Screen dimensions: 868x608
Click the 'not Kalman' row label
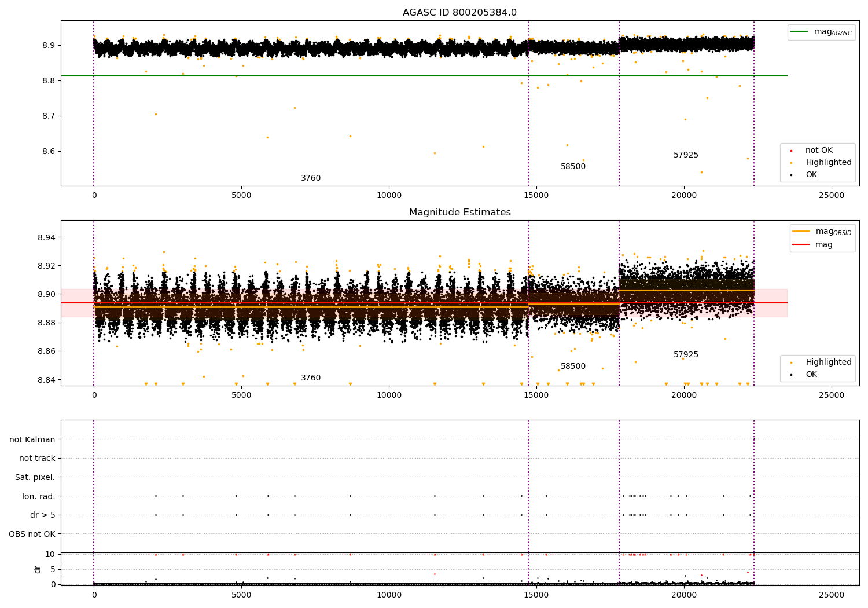coord(32,439)
